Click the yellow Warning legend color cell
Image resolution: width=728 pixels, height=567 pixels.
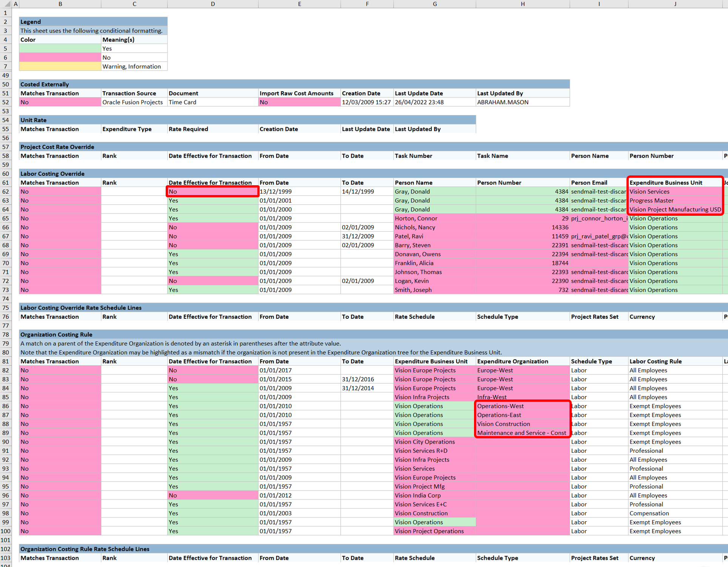60,67
